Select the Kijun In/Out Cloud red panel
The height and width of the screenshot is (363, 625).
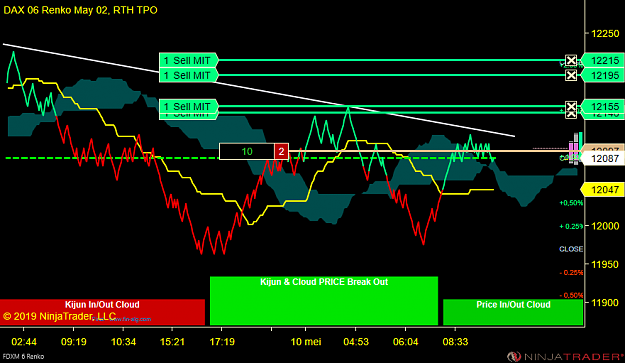(102, 312)
